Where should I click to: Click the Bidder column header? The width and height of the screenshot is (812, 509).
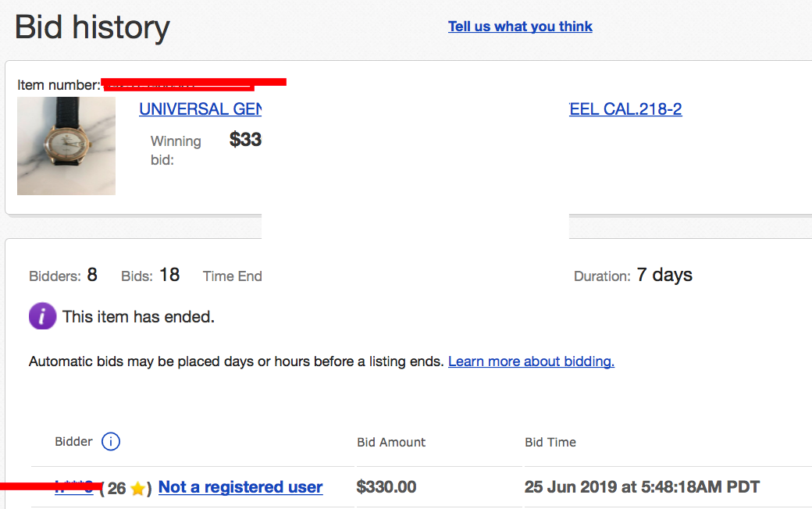74,442
